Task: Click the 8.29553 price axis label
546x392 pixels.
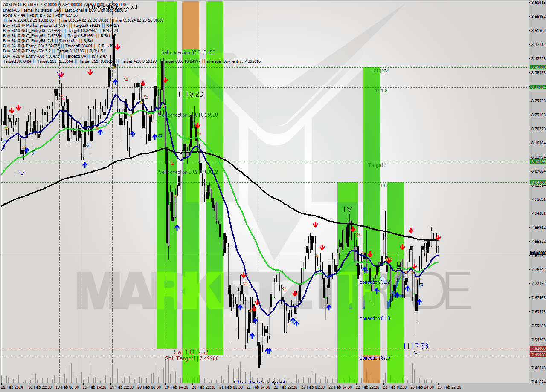Action: click(538, 101)
